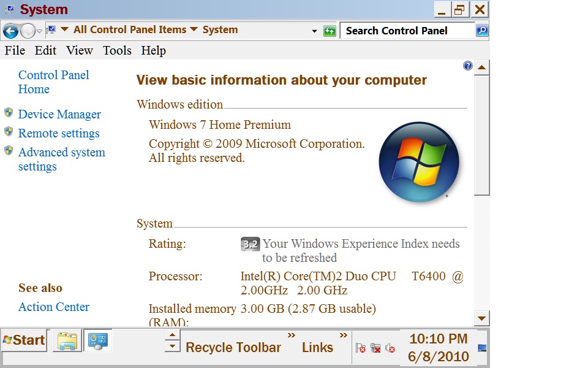Click the 'Rating:' label
Screen dimensions: 588x368
[167, 243]
